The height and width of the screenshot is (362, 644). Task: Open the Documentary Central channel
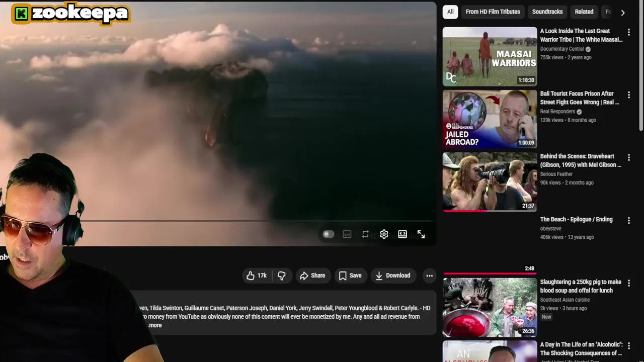562,49
